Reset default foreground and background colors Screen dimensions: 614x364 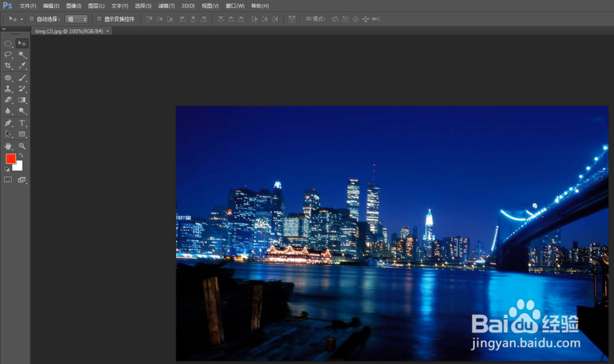[7, 169]
